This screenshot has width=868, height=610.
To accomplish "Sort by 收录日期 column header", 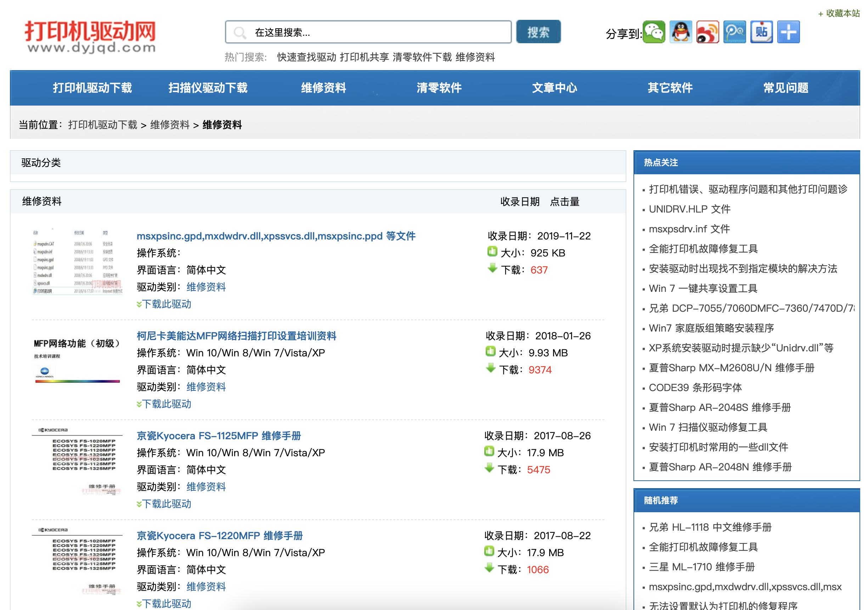I will click(x=520, y=202).
